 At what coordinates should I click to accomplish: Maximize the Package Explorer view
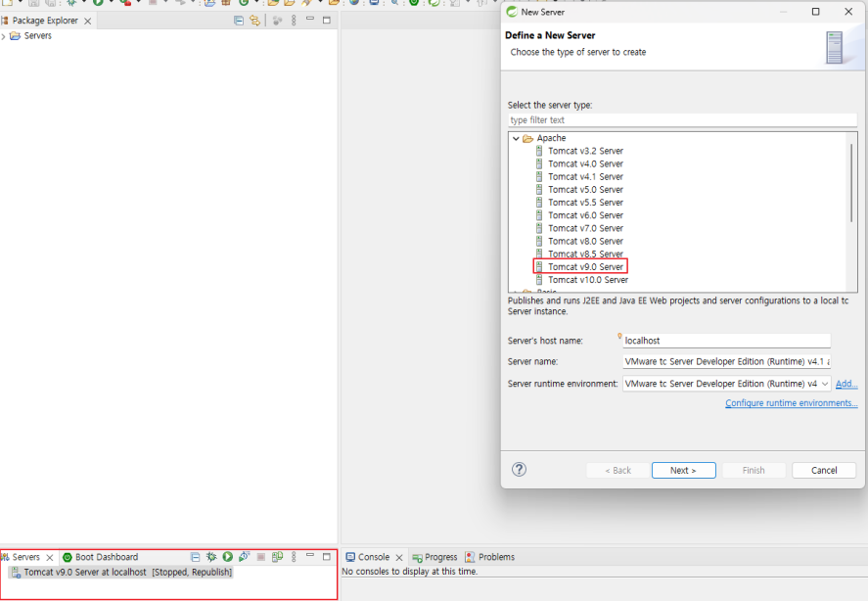(x=327, y=21)
